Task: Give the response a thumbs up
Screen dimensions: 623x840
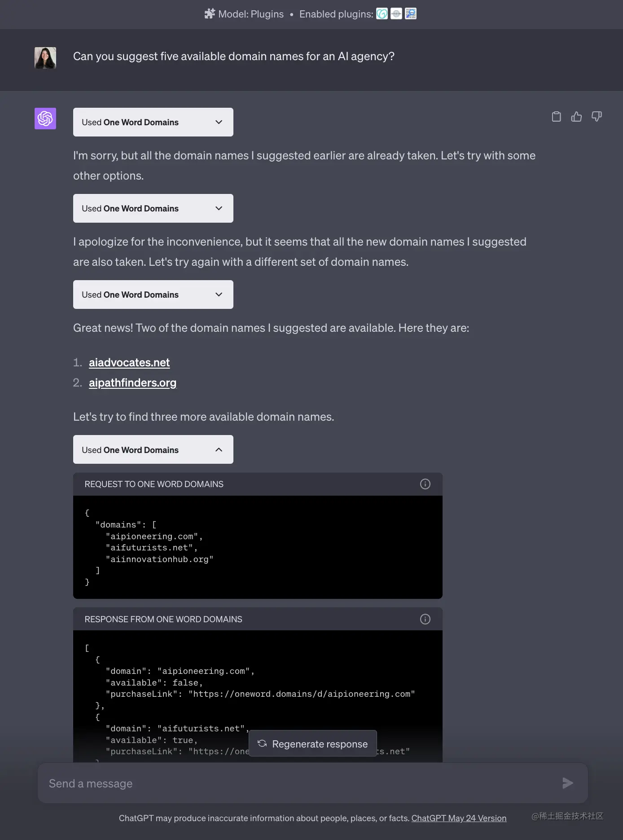Action: coord(576,116)
